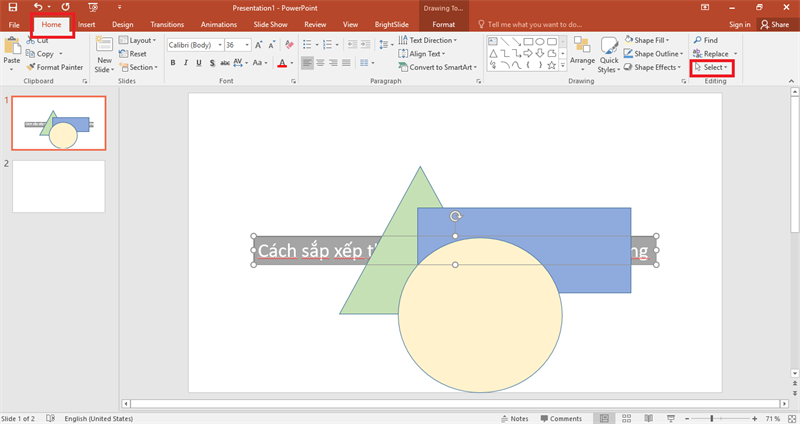Toggle italic formatting
This screenshot has width=800, height=424.
(x=186, y=63)
